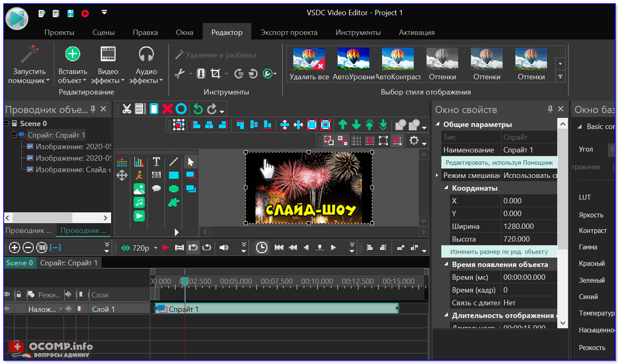This screenshot has width=619, height=364.
Task: Click the green Undo arrow
Action: 198,109
